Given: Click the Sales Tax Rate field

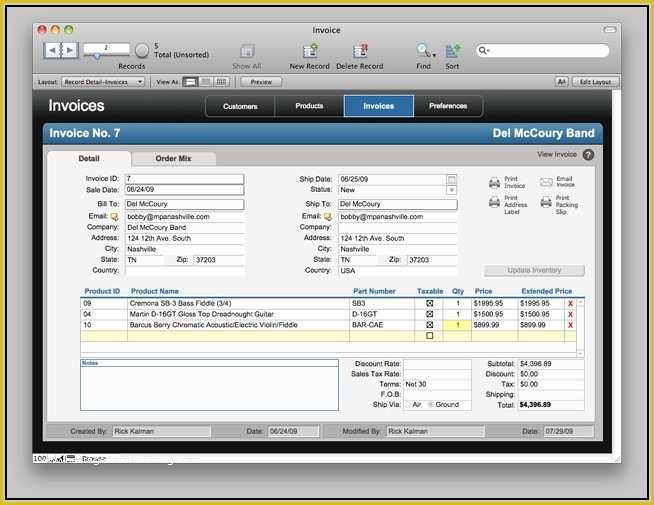Looking at the screenshot, I should click(x=438, y=374).
